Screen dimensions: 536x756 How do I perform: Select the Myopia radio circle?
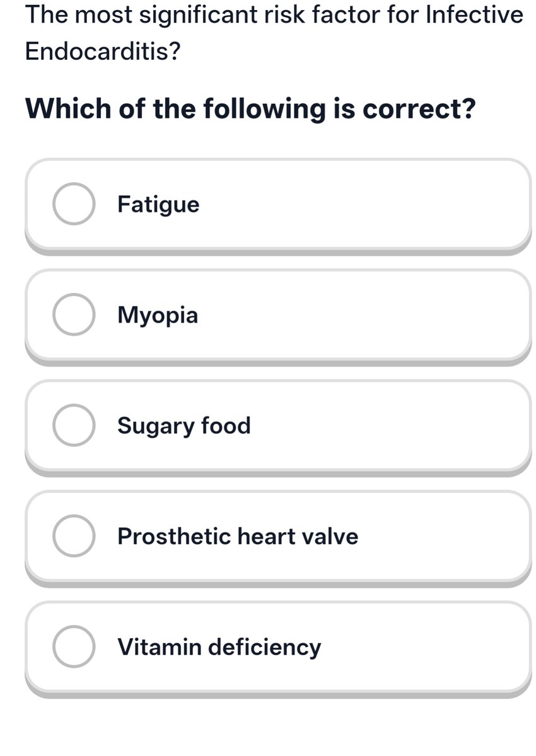click(74, 314)
